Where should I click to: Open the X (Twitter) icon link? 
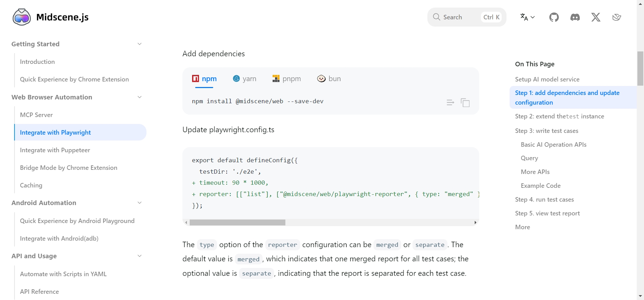tap(596, 17)
